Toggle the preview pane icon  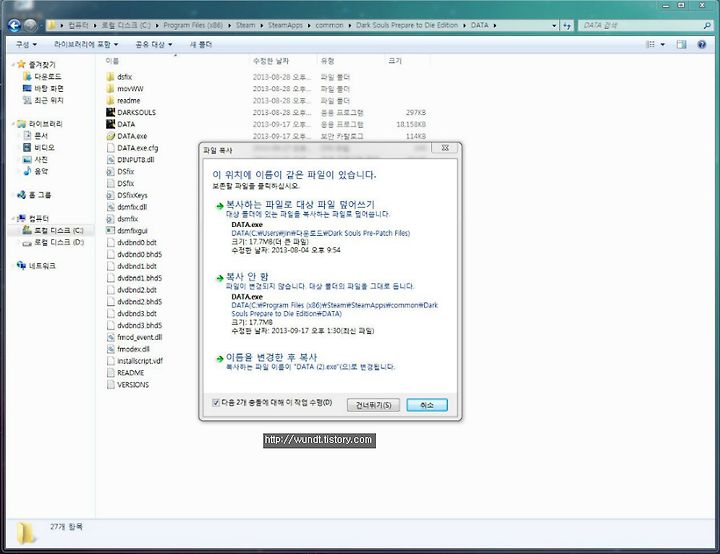[x=681, y=44]
